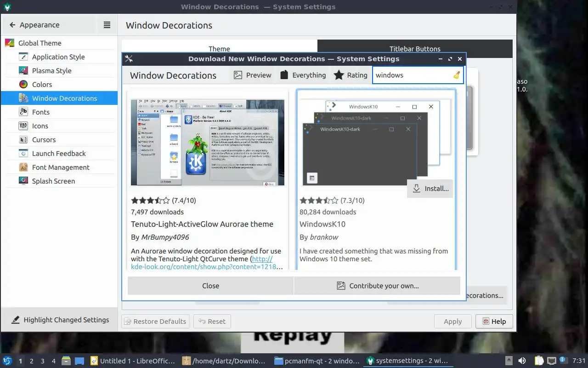This screenshot has width=588, height=368.
Task: Switch to /home/dartz/Downloads taskbar entry
Action: [225, 361]
